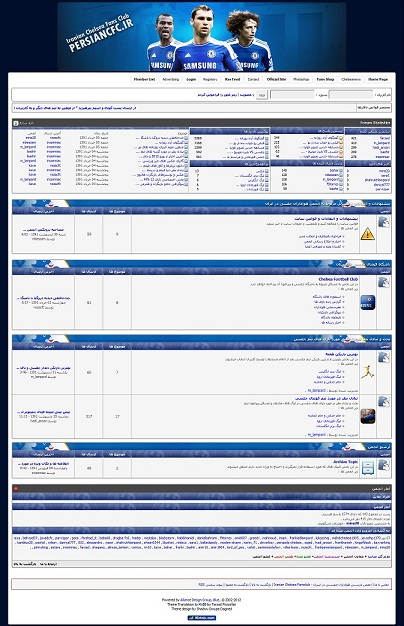The image size is (404, 626).
Task: Open the Member List menu item
Action: pyautogui.click(x=144, y=79)
